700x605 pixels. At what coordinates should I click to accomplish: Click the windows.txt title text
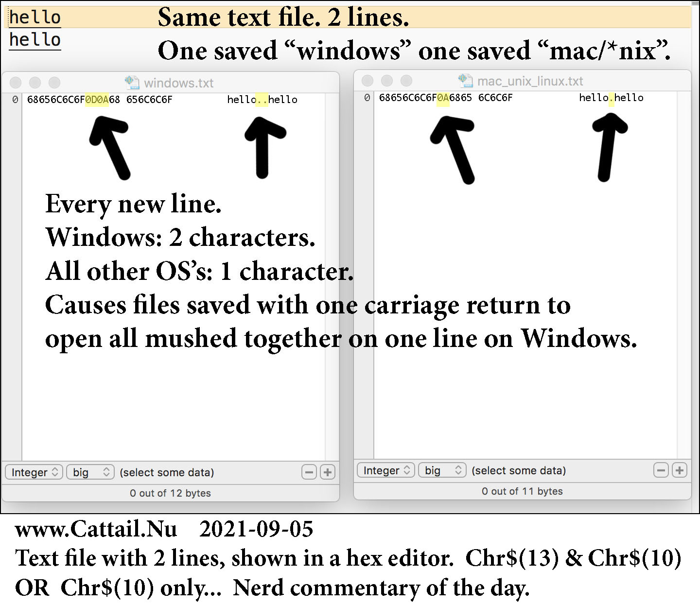point(178,83)
